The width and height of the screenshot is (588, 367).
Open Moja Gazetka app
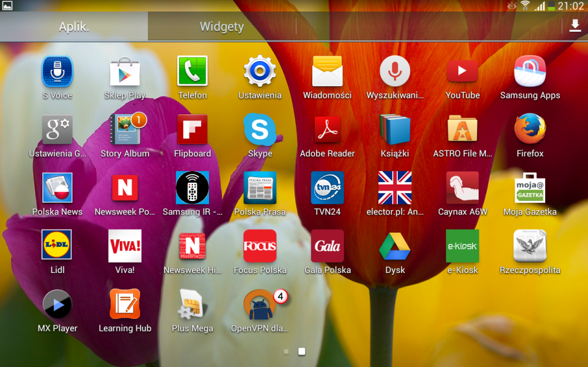pyautogui.click(x=530, y=187)
